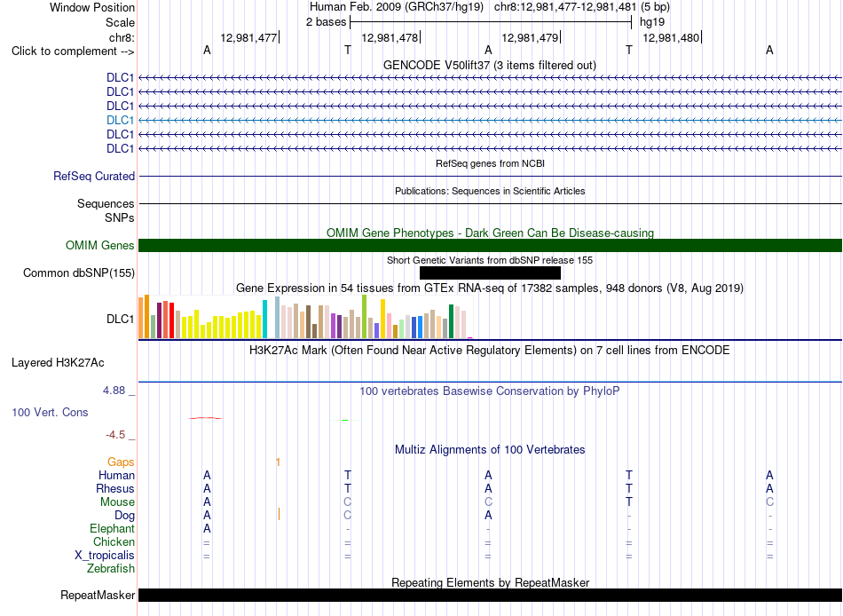Select the Zebrafish species label
This screenshot has width=843, height=616.
click(x=111, y=569)
